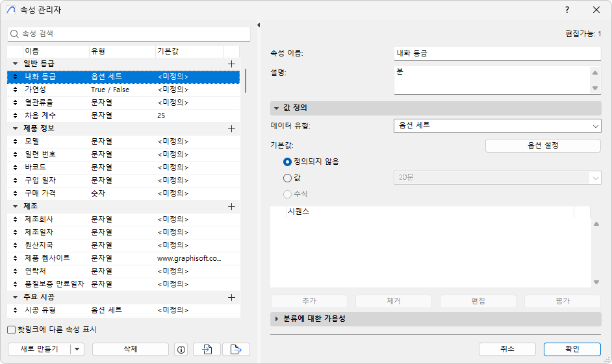Click the 평가 button
Screen dimensions: 612x364
563,301
